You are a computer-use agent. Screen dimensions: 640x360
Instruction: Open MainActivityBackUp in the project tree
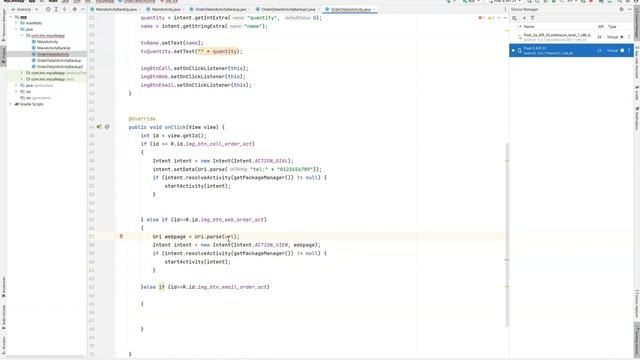point(53,48)
